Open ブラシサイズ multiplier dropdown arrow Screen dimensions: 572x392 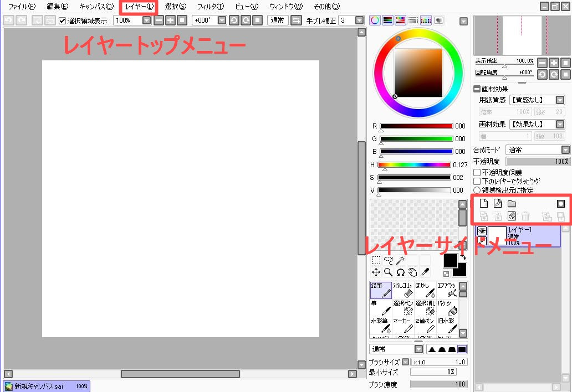click(405, 362)
